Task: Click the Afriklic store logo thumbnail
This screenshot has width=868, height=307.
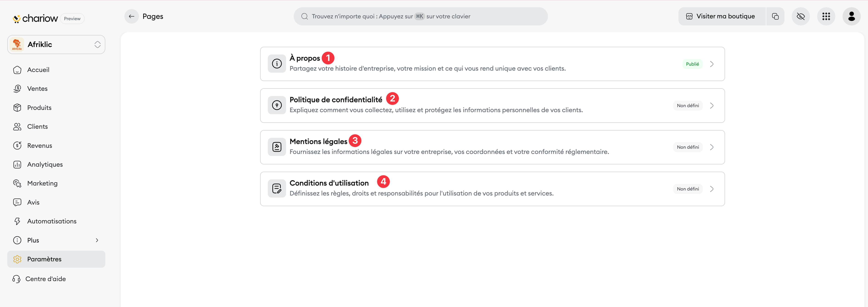Action: (17, 45)
